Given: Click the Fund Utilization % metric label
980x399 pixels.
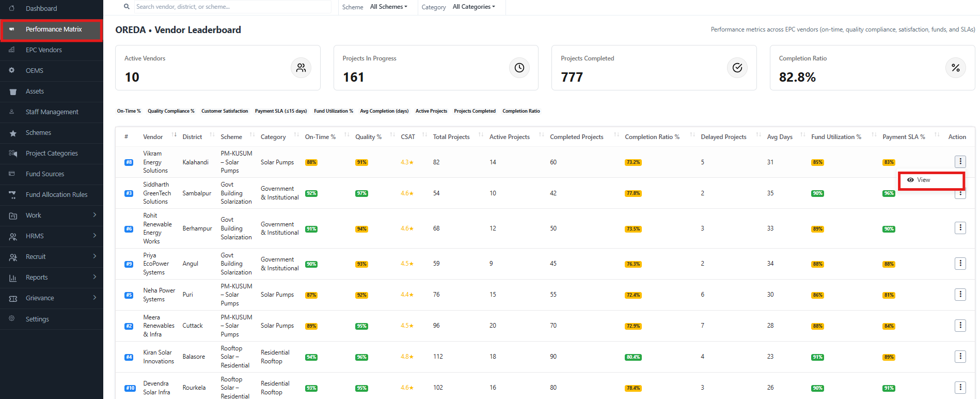Looking at the screenshot, I should (x=334, y=111).
